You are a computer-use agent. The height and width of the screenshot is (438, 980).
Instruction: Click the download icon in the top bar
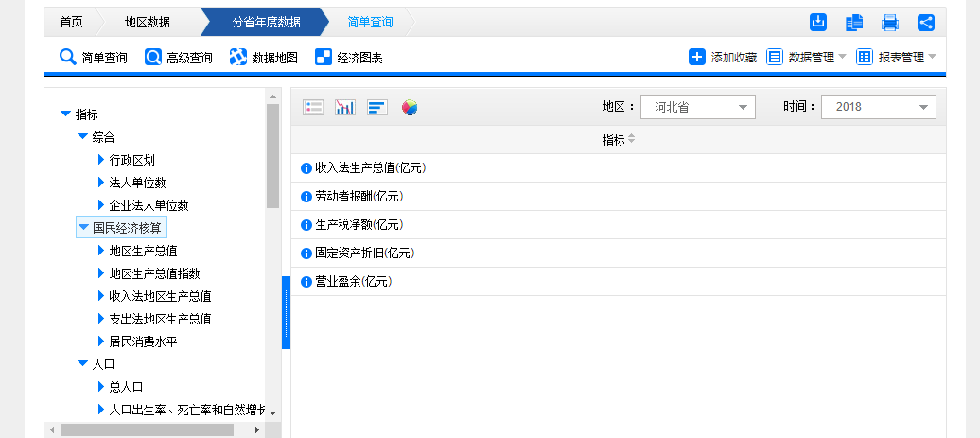(818, 23)
